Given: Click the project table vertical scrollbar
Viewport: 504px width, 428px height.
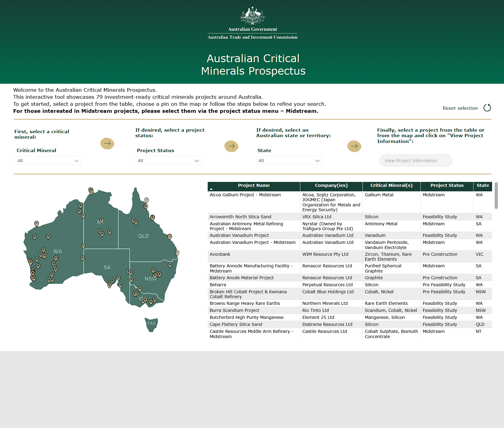Looking at the screenshot, I should [x=496, y=196].
